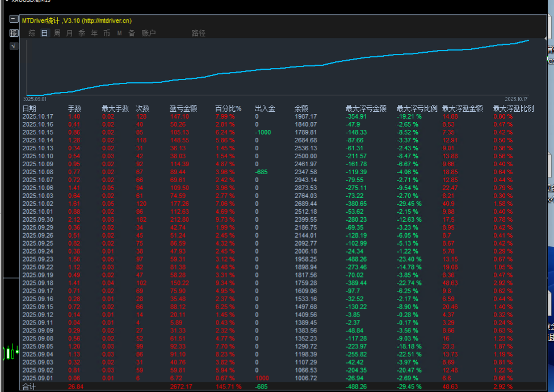This screenshot has width=554, height=392.
Task: Select the 2025.09.01 date cell
Action: click(38, 378)
